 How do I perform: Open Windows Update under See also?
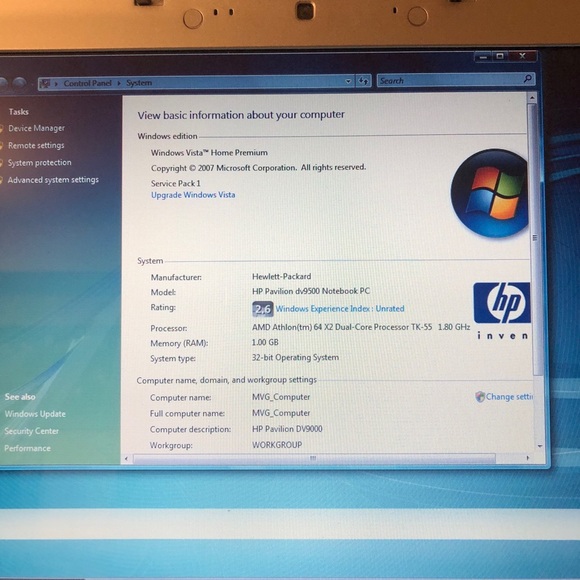[35, 414]
